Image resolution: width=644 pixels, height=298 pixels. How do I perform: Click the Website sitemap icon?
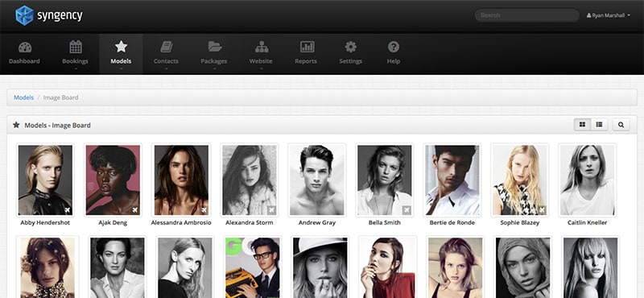pyautogui.click(x=261, y=47)
